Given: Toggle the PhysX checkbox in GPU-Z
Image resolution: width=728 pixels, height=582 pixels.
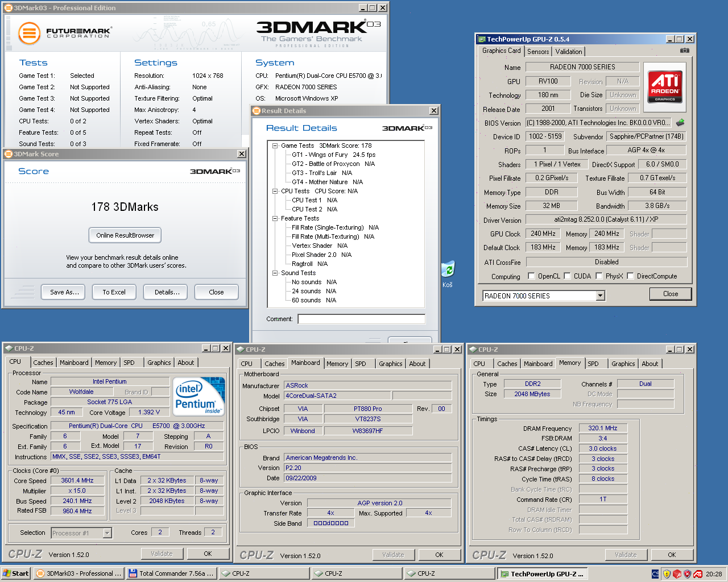Looking at the screenshot, I should click(x=599, y=276).
